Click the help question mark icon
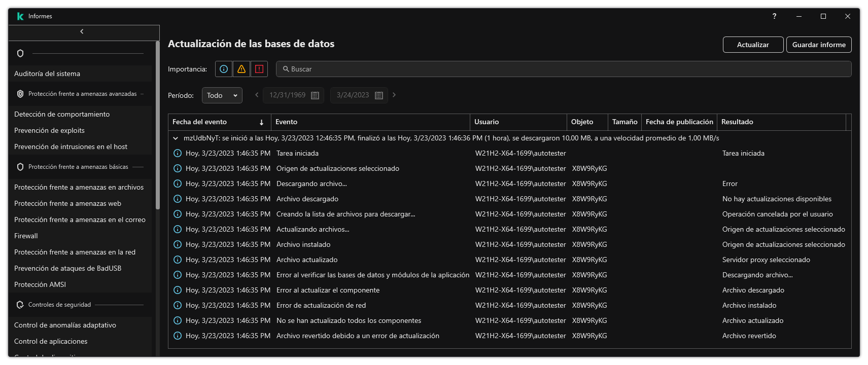This screenshot has width=868, height=365. [774, 16]
